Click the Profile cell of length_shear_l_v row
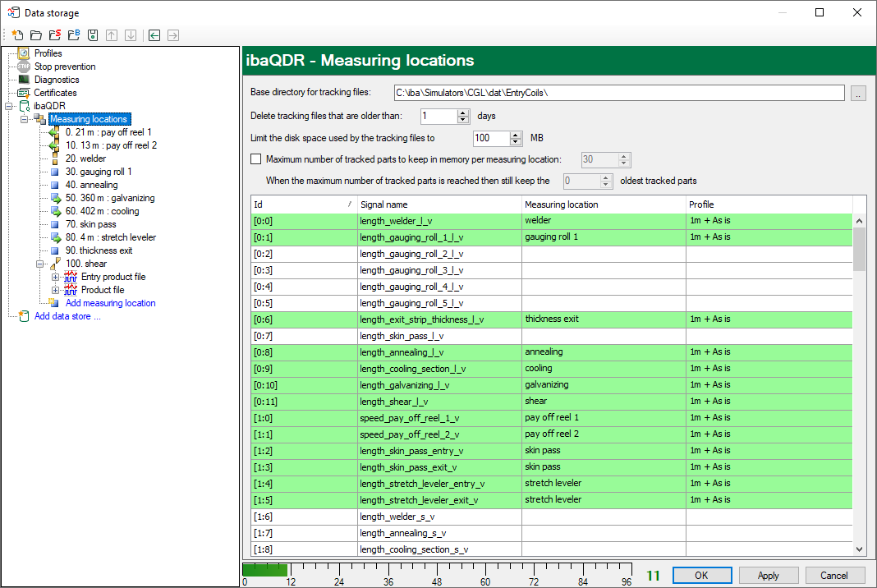The image size is (877, 588). (769, 401)
